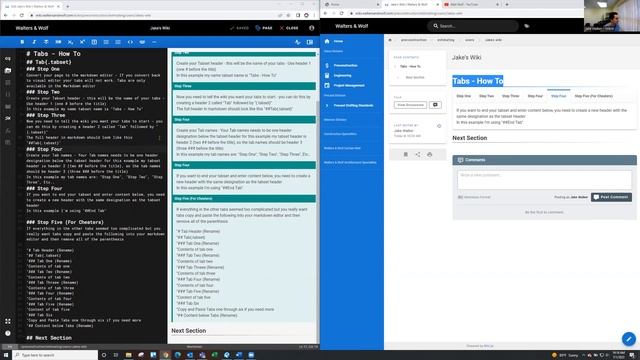Switch to the Step Two tab on the wiki page
This screenshot has height=360, width=640.
pyautogui.click(x=487, y=96)
